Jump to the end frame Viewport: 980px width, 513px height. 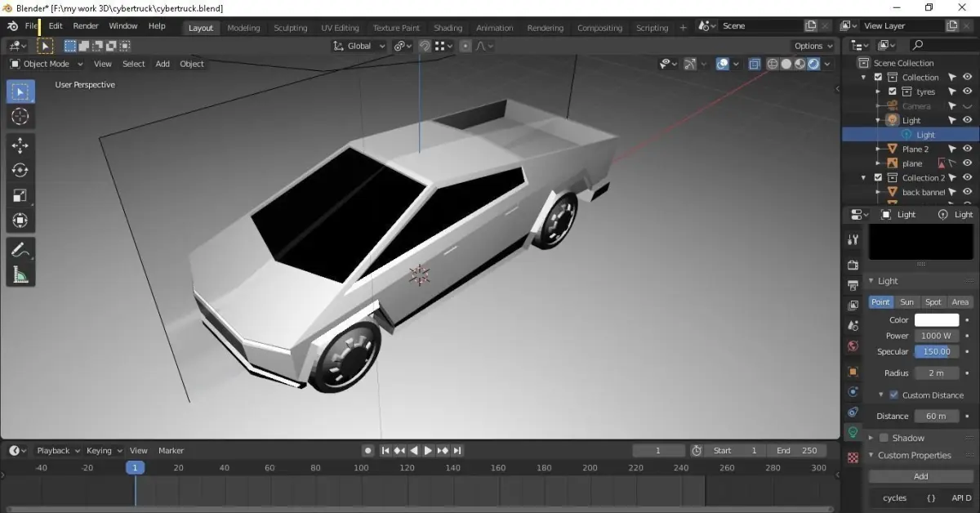click(x=457, y=450)
